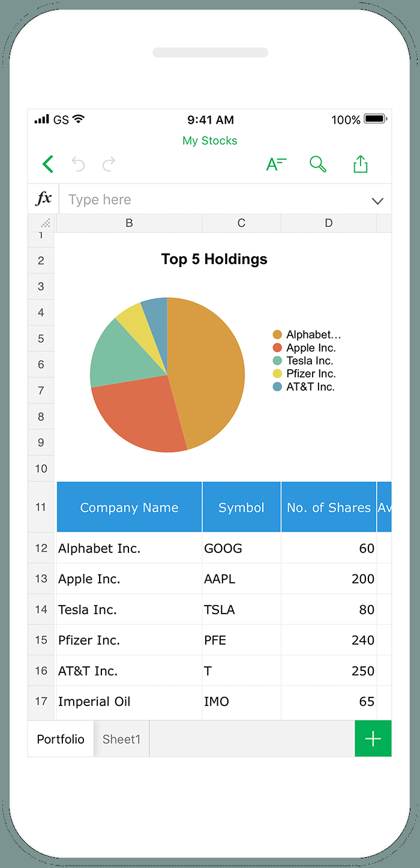
Task: Tap the green back arrow to exit workbook
Action: pos(48,163)
